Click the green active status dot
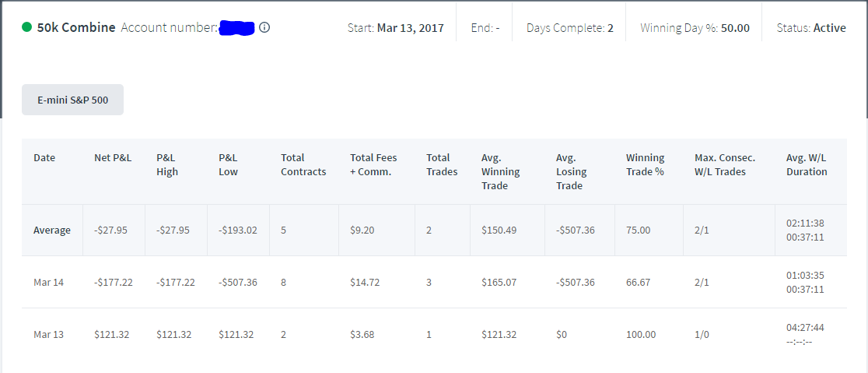 (x=26, y=27)
